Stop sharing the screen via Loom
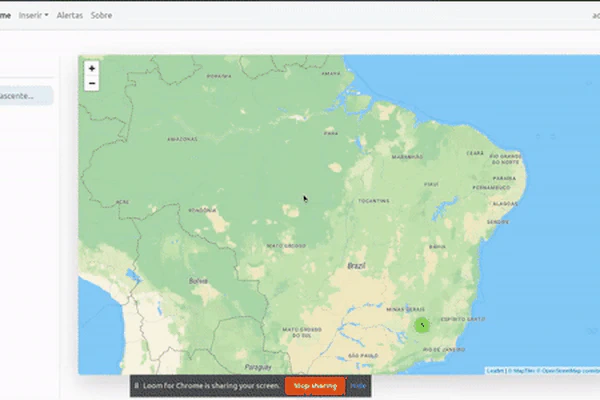 (x=315, y=386)
